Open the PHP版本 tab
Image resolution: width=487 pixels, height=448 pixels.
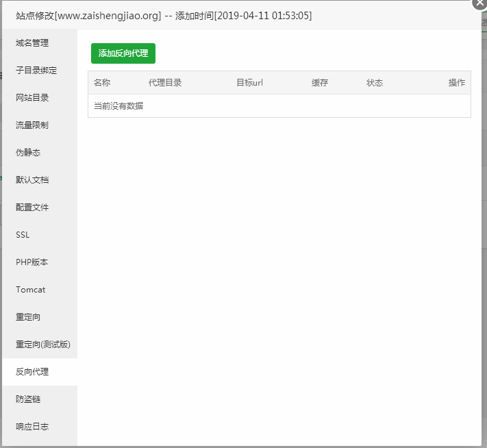coord(40,262)
